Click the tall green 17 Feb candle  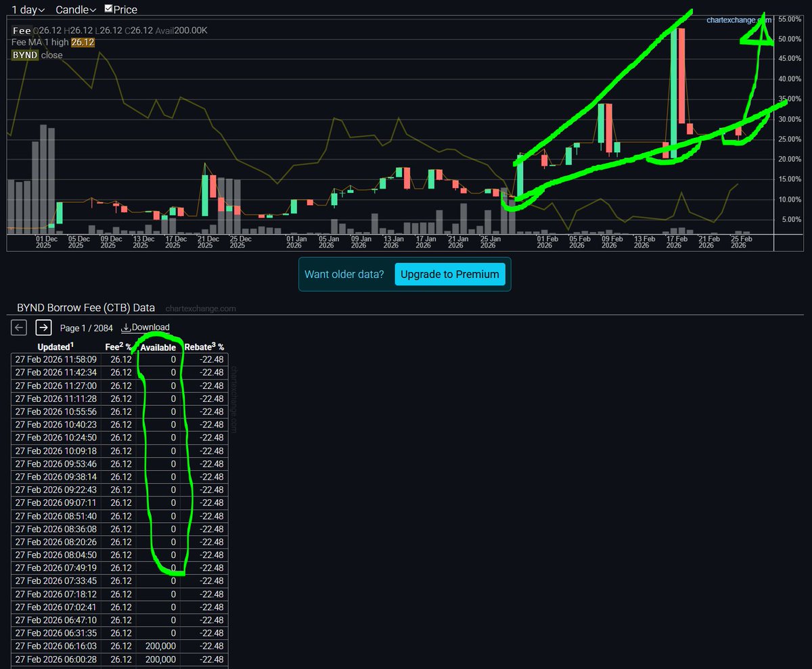[x=673, y=93]
